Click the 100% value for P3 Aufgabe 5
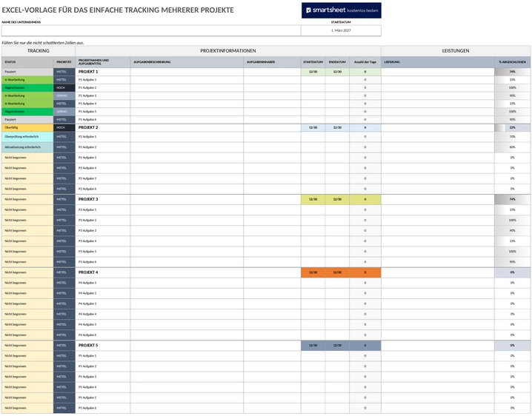 point(512,252)
